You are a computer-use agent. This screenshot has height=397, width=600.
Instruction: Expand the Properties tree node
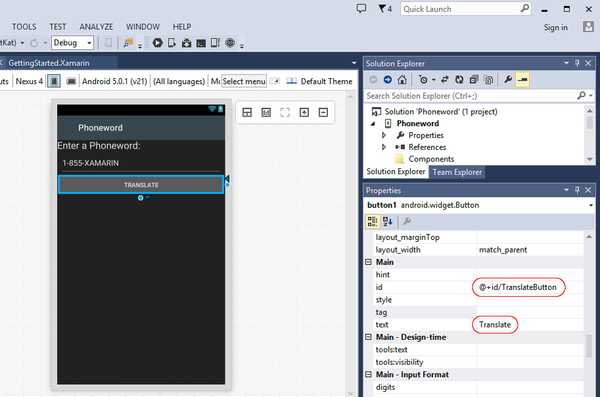pos(384,135)
